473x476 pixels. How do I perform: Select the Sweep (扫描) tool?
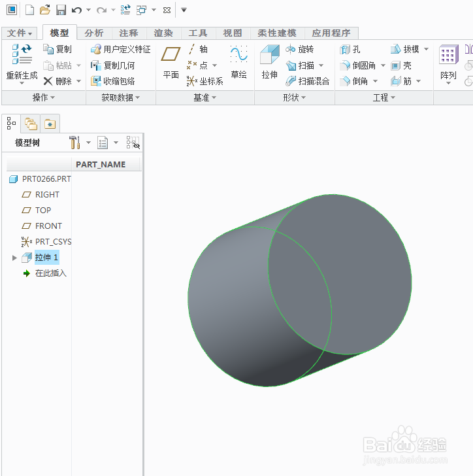click(x=301, y=65)
